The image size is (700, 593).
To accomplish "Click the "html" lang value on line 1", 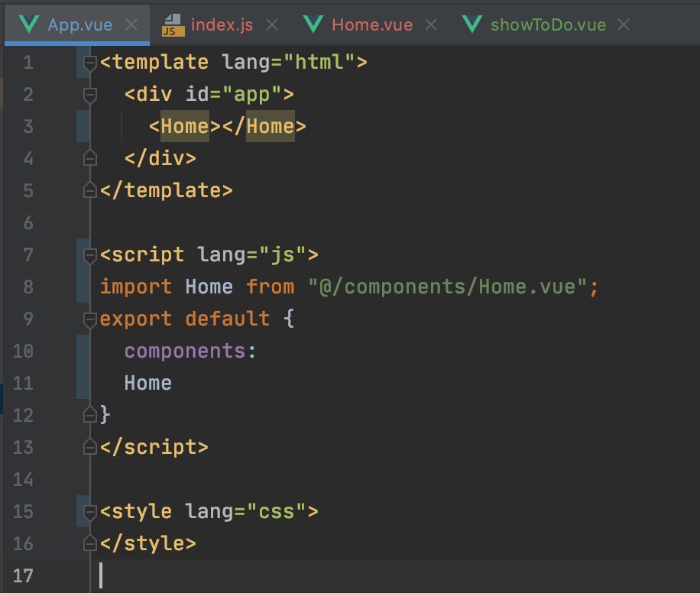I will 319,62.
